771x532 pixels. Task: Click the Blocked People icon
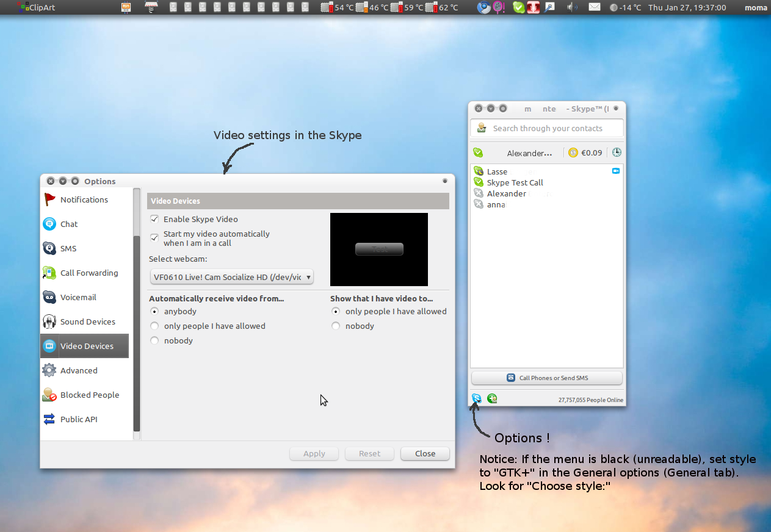click(x=49, y=395)
